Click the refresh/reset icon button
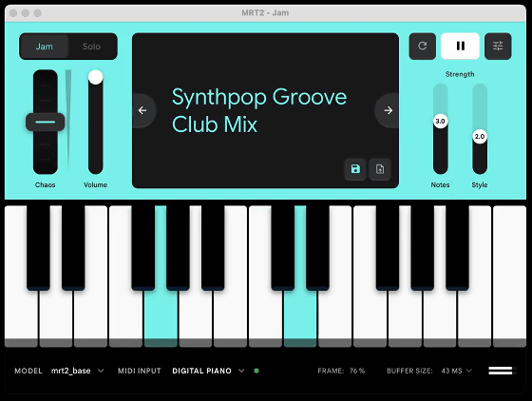532x401 pixels. point(422,47)
